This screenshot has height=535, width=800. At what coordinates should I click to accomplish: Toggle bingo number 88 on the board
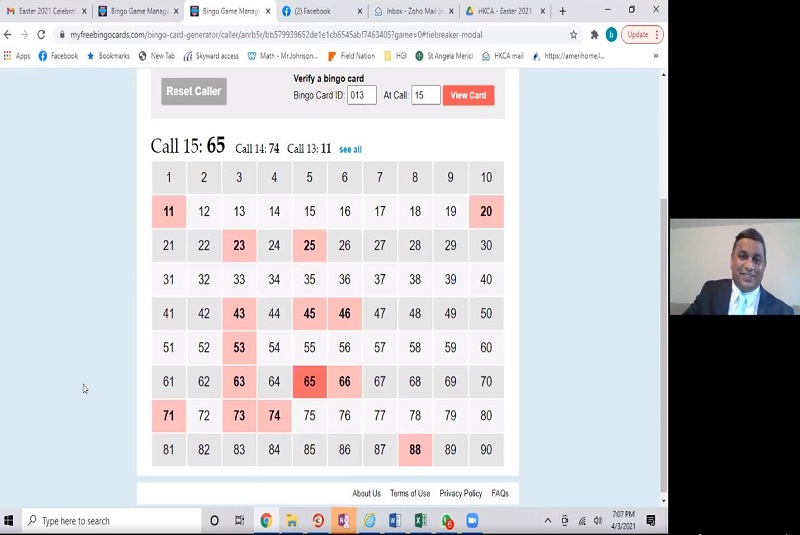click(415, 450)
